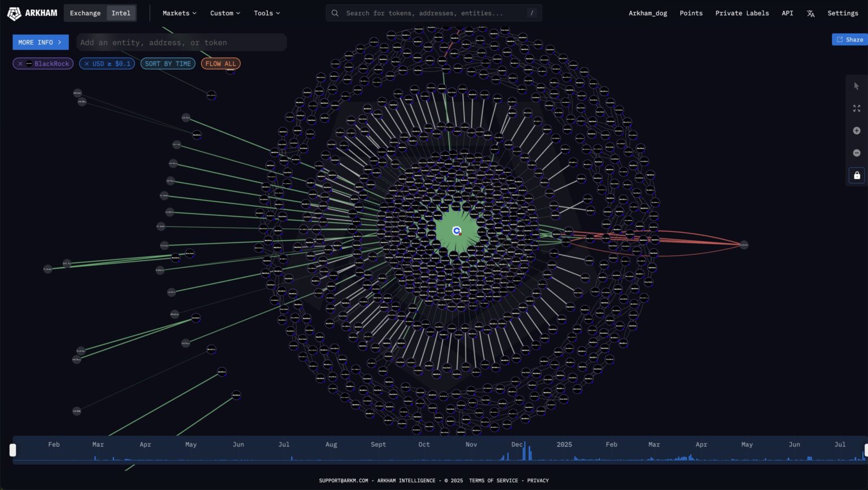Click the right handle of the timeline

866,450
